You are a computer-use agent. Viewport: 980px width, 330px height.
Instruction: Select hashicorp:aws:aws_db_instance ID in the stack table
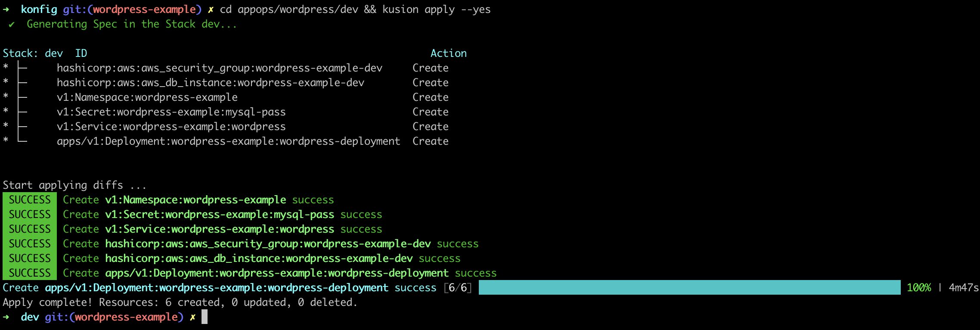coord(210,83)
